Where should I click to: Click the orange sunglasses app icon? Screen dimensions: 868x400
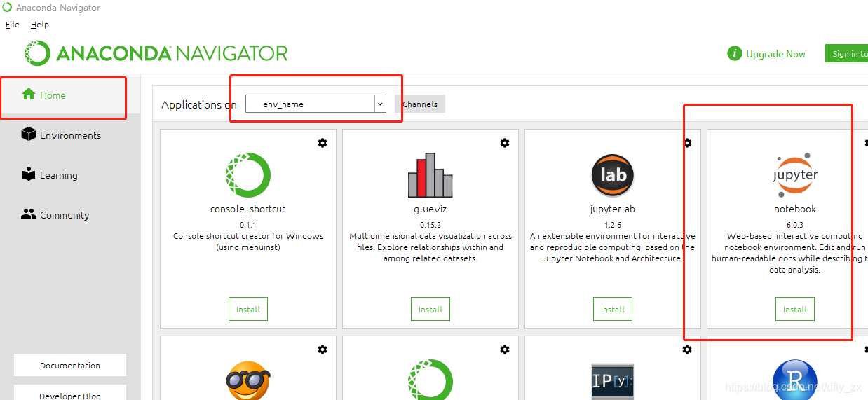coord(248,380)
